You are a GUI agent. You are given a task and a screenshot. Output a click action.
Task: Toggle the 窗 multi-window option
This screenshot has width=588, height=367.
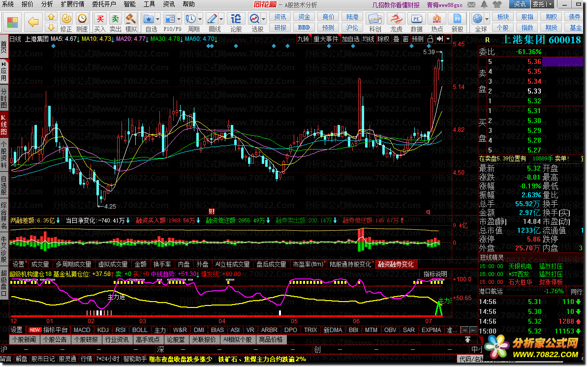[406, 39]
